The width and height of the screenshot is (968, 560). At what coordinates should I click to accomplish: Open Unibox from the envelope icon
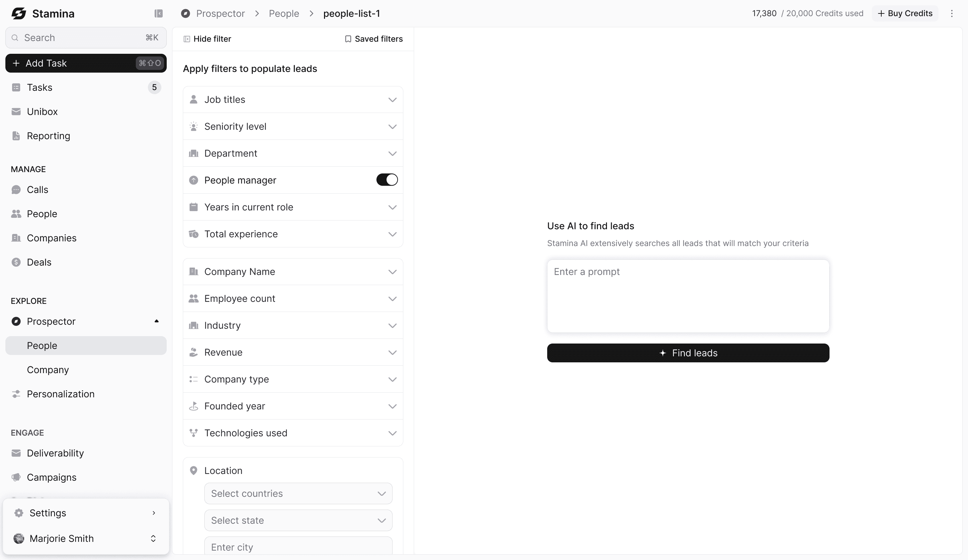16,112
